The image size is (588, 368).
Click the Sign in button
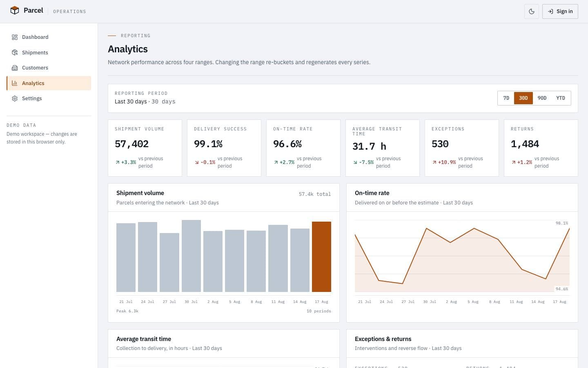pyautogui.click(x=560, y=11)
